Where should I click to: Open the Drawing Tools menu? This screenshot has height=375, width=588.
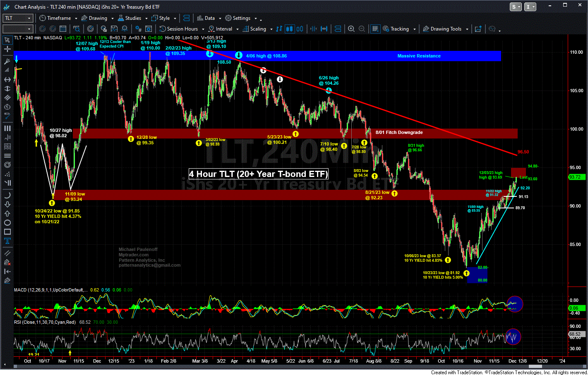[x=442, y=29]
